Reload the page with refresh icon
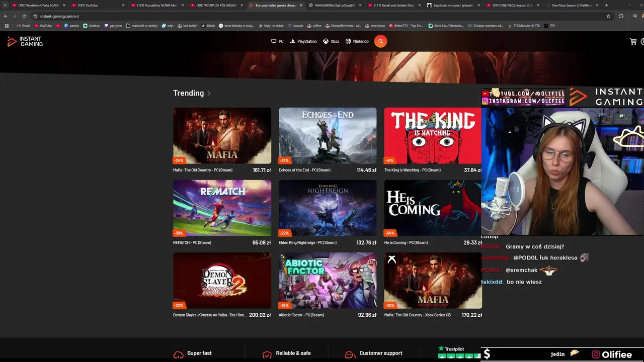 (24, 16)
